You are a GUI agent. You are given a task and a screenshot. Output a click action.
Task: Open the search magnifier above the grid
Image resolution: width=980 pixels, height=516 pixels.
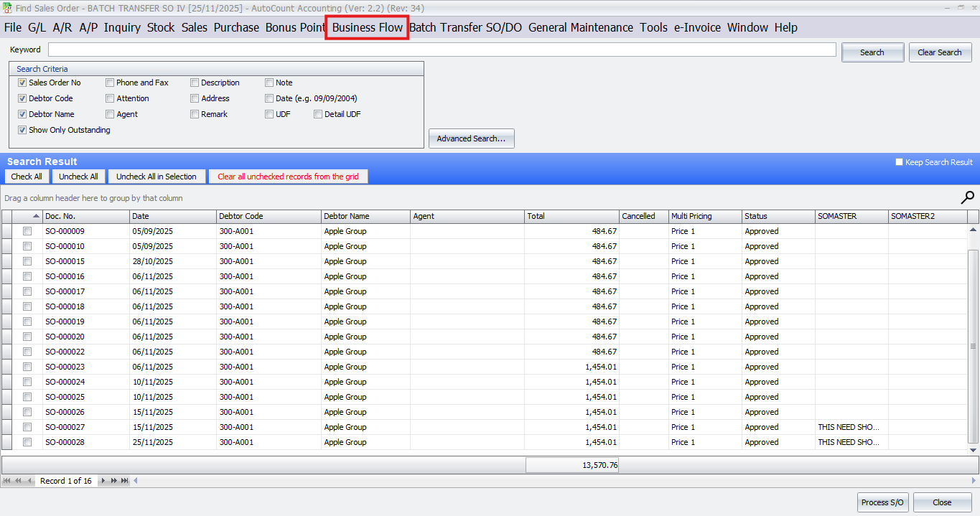coord(968,197)
